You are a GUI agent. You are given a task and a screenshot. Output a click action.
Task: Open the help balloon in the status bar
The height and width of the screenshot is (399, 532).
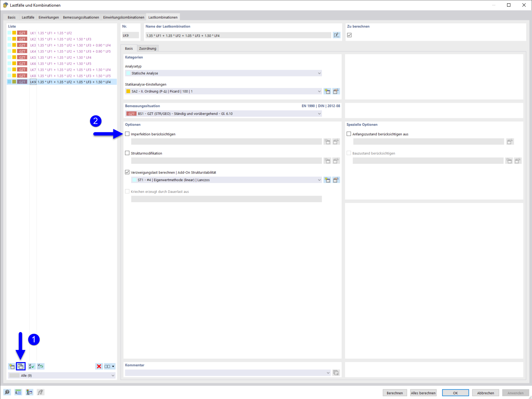[x=7, y=392]
